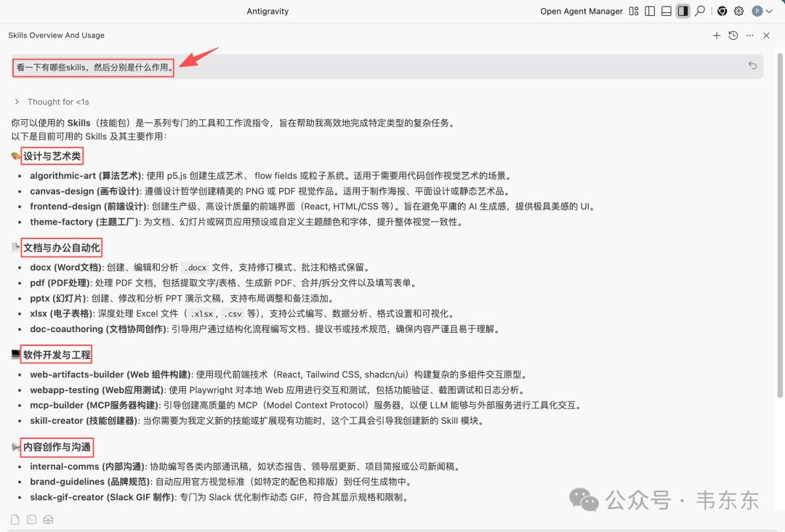The height and width of the screenshot is (532, 785).
Task: Open the more options ellipsis menu
Action: [750, 35]
